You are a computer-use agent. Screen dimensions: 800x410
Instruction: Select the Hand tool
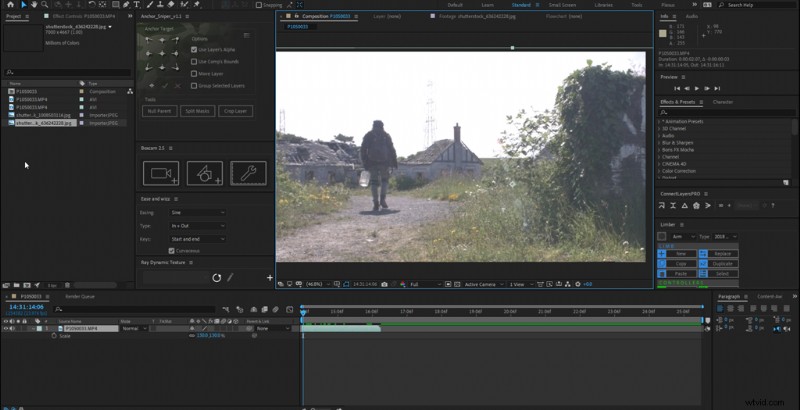coord(34,5)
